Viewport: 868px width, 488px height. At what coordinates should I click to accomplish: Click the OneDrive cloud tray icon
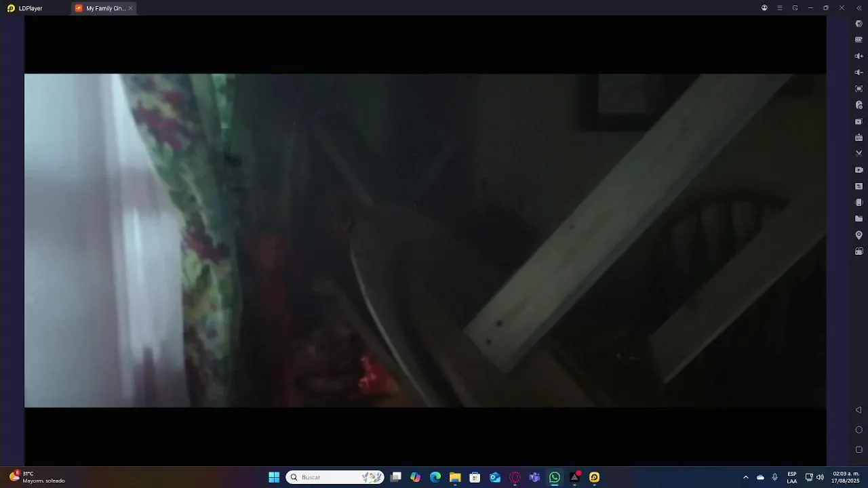pos(760,477)
